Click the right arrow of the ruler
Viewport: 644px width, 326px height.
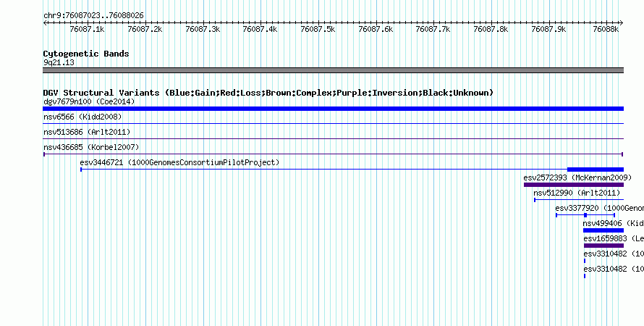click(621, 23)
